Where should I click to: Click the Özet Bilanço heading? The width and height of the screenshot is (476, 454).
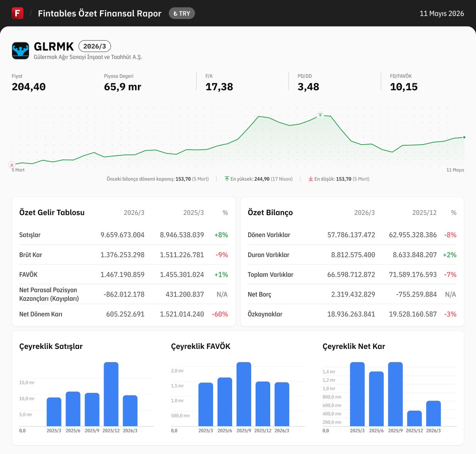click(270, 213)
